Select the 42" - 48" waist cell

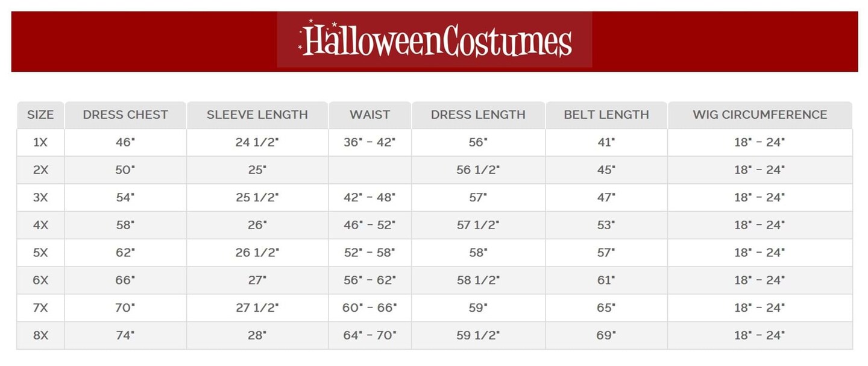point(370,198)
